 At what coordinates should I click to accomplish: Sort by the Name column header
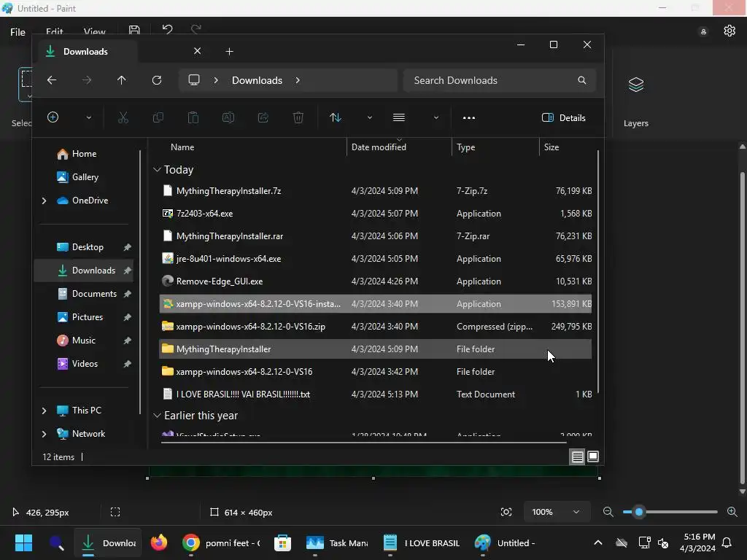[x=182, y=147]
